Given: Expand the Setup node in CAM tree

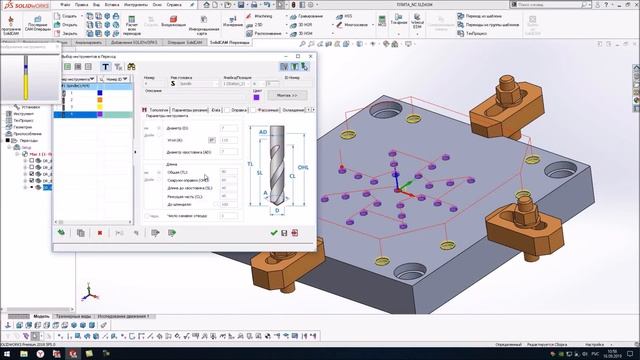Looking at the screenshot, I should click(9, 147).
